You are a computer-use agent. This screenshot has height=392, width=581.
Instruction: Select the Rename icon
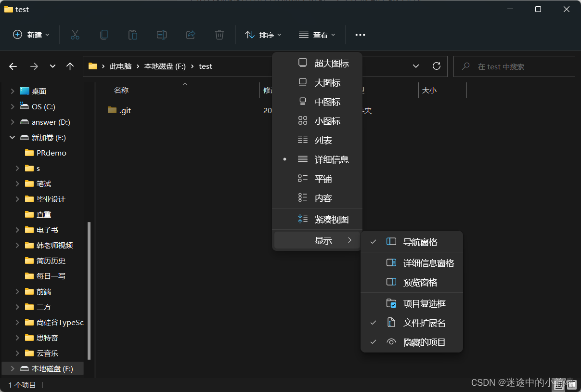tap(161, 34)
